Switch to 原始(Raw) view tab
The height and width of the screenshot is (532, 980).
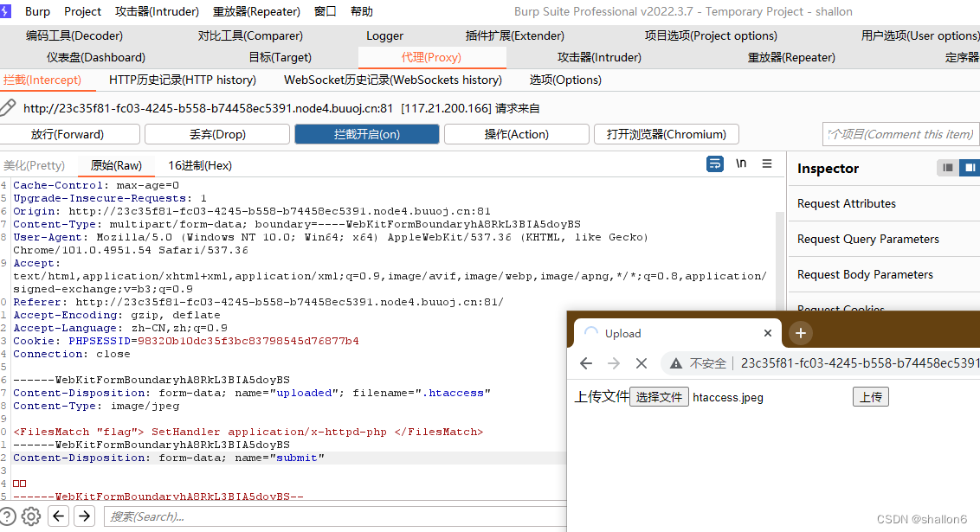(116, 165)
